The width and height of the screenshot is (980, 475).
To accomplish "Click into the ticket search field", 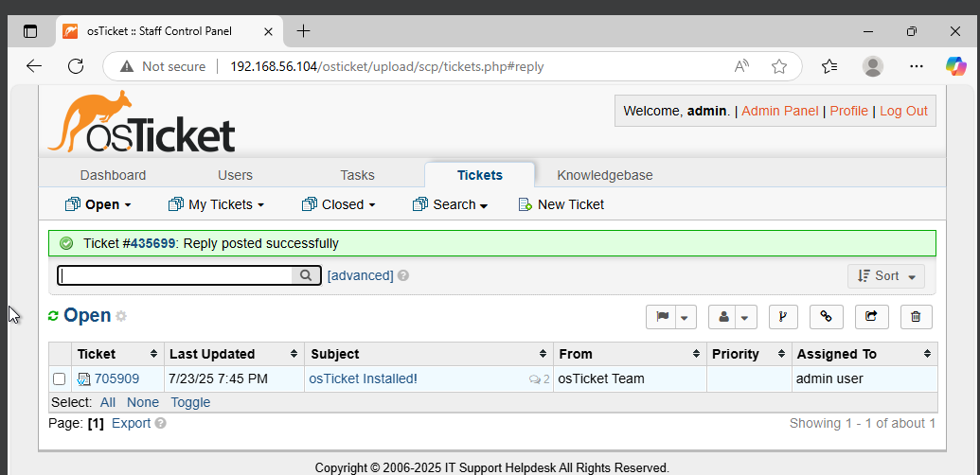I will tap(175, 275).
